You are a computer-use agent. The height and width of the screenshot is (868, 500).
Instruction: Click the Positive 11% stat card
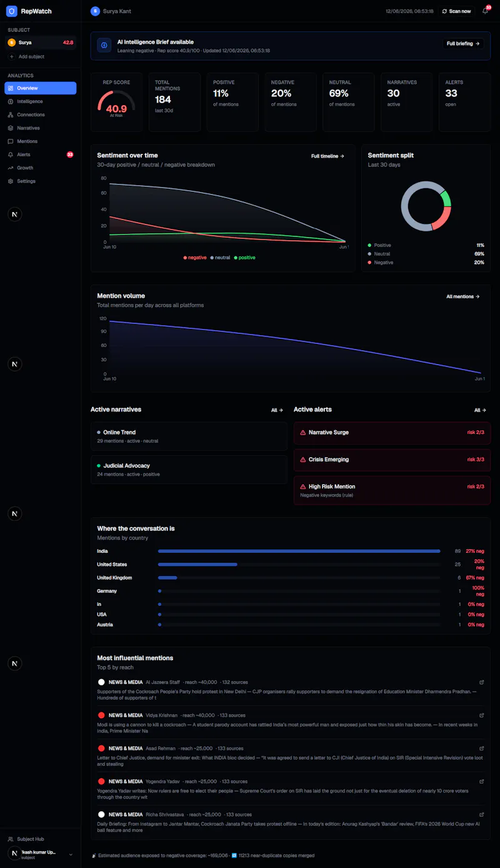pos(232,102)
